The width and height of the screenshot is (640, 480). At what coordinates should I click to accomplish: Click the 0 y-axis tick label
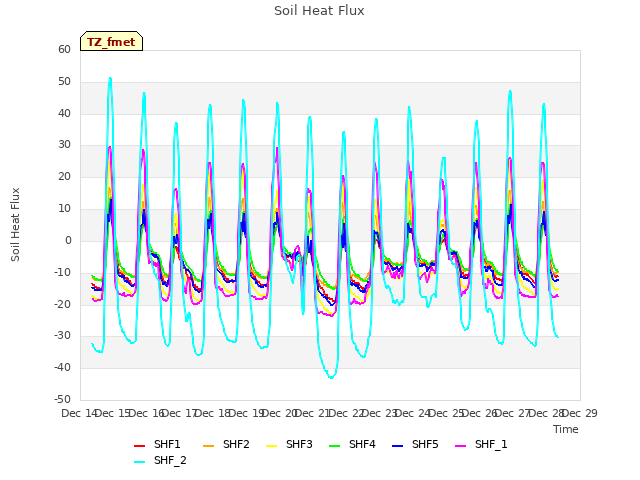[x=68, y=240]
